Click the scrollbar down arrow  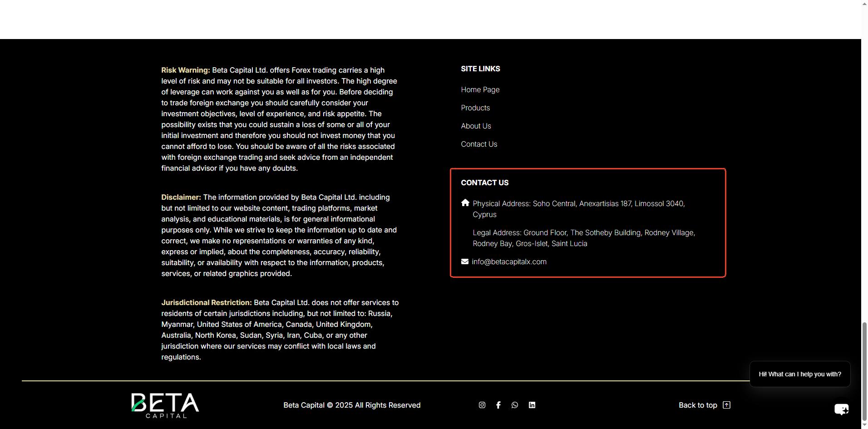[x=864, y=425]
